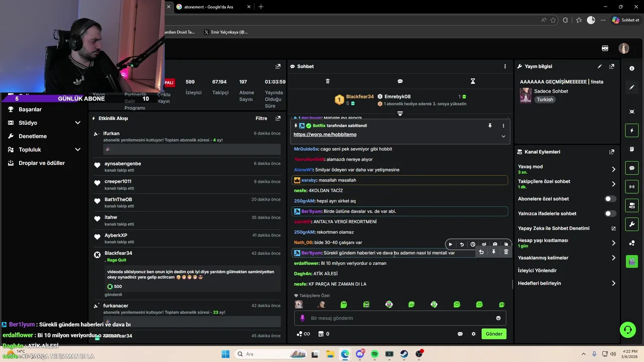Open Yapay Zeka ile Sohbet Denetimi external link
This screenshot has width=644, height=362.
pyautogui.click(x=613, y=228)
